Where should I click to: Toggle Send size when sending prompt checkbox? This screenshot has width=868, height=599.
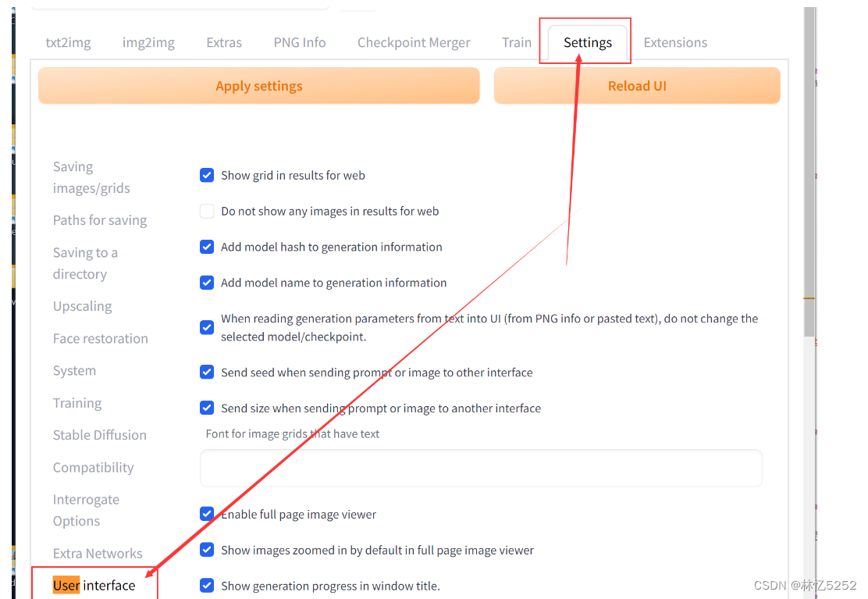coord(207,408)
